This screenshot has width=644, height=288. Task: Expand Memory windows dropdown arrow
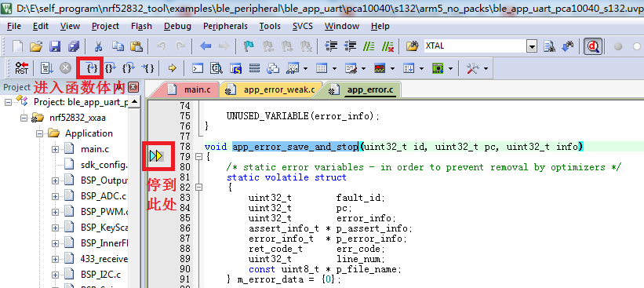tap(335, 68)
